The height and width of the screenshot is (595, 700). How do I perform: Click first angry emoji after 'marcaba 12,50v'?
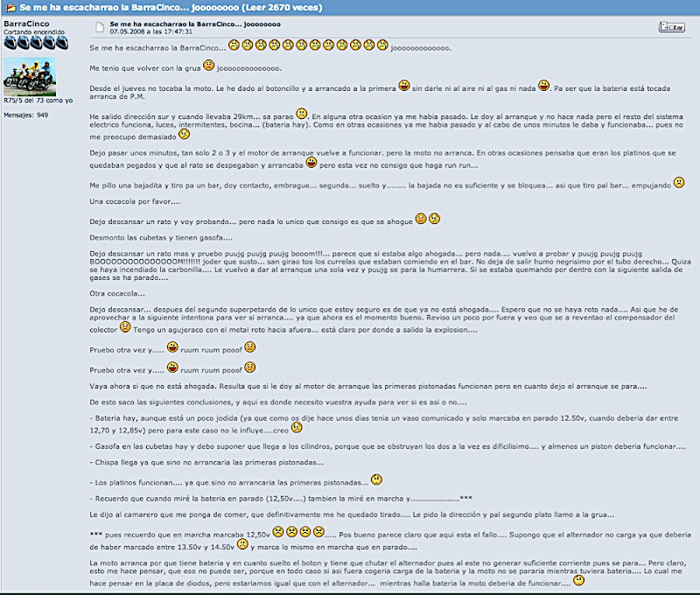pos(278,532)
